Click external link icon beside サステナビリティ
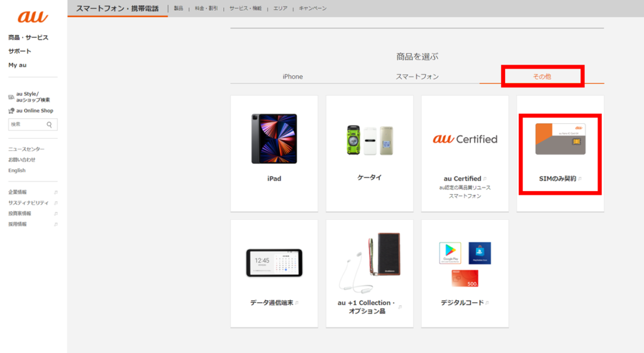 pos(56,203)
